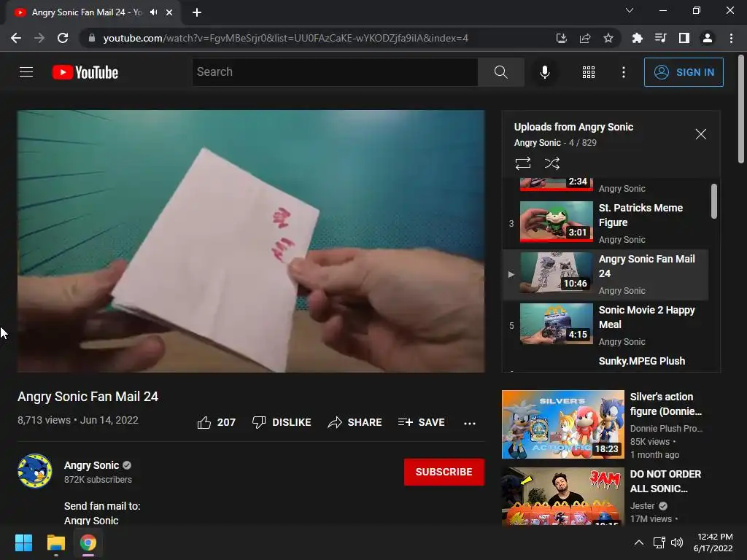The image size is (747, 560).
Task: Focus the YouTube Search field
Action: (335, 72)
